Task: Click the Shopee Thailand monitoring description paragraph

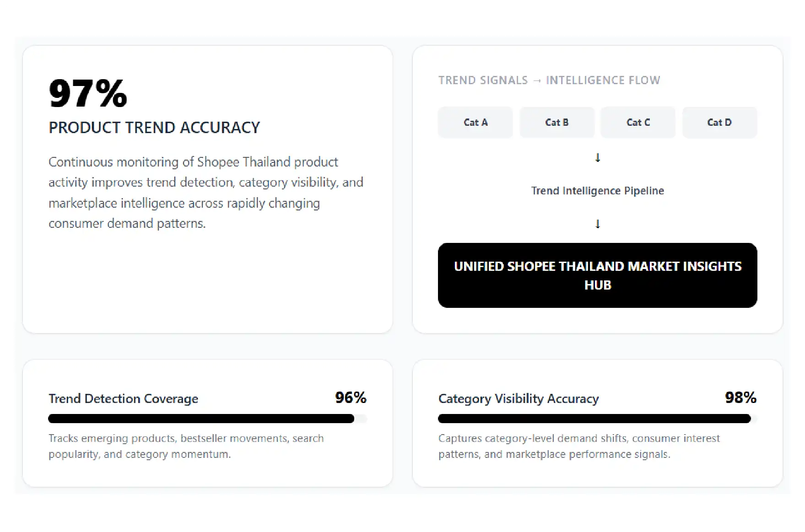Action: (206, 193)
